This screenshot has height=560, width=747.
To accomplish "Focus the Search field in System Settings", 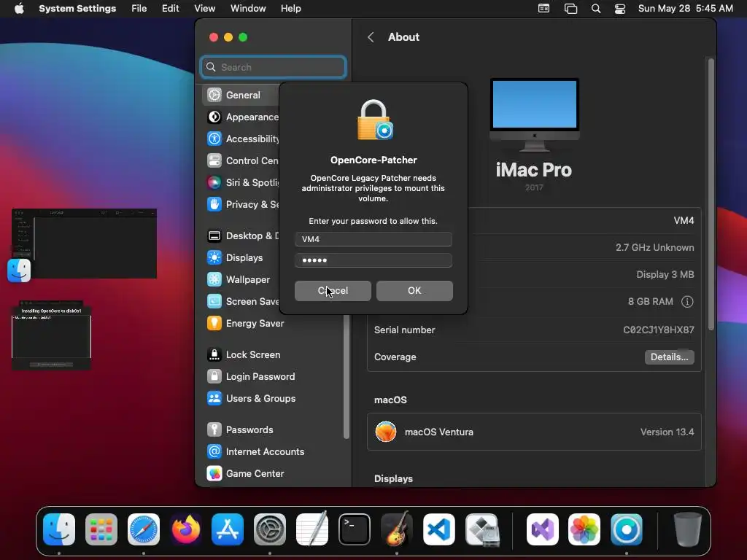I will click(x=274, y=67).
